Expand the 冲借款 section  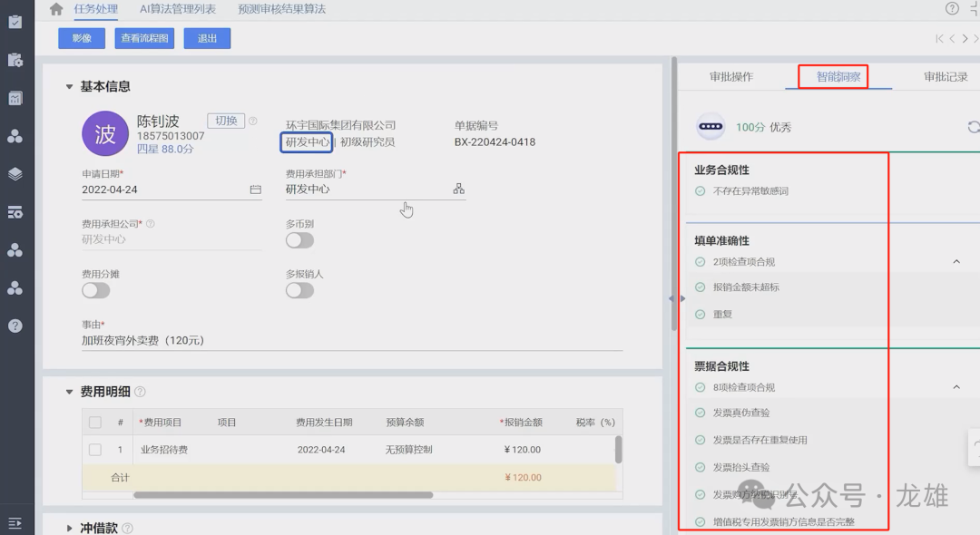[69, 528]
